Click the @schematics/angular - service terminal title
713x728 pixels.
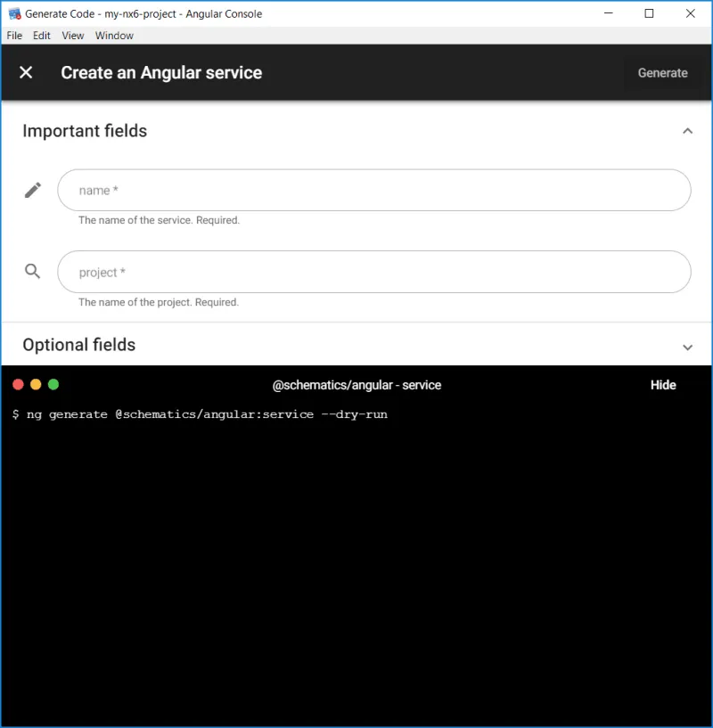[x=356, y=384]
